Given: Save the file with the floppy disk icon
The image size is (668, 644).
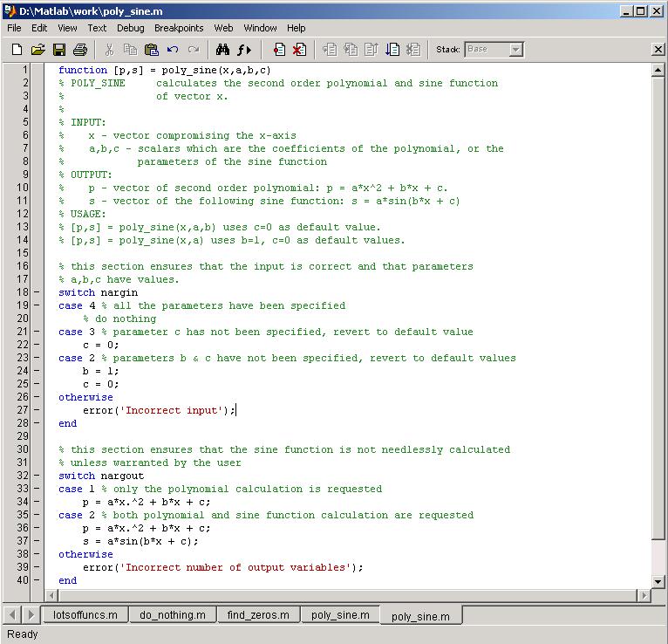Looking at the screenshot, I should coord(59,50).
